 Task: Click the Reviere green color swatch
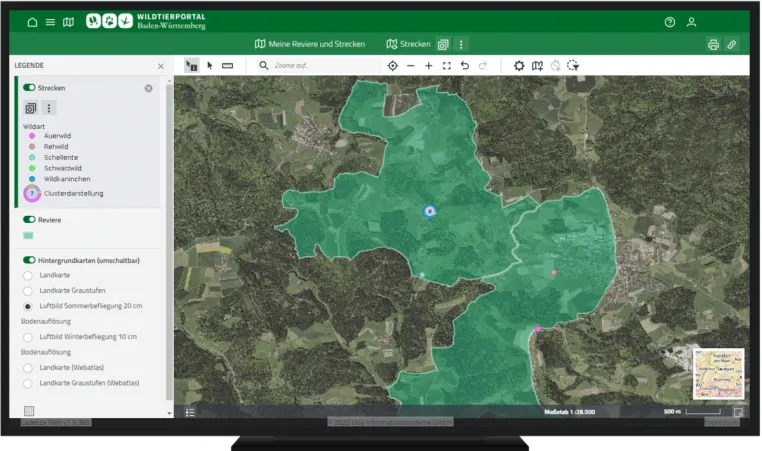point(28,236)
